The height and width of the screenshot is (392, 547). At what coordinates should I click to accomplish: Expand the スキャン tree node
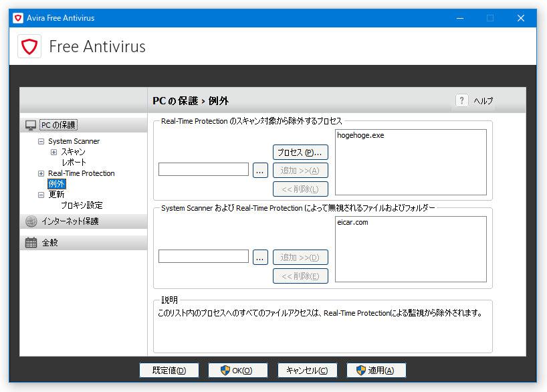point(53,152)
